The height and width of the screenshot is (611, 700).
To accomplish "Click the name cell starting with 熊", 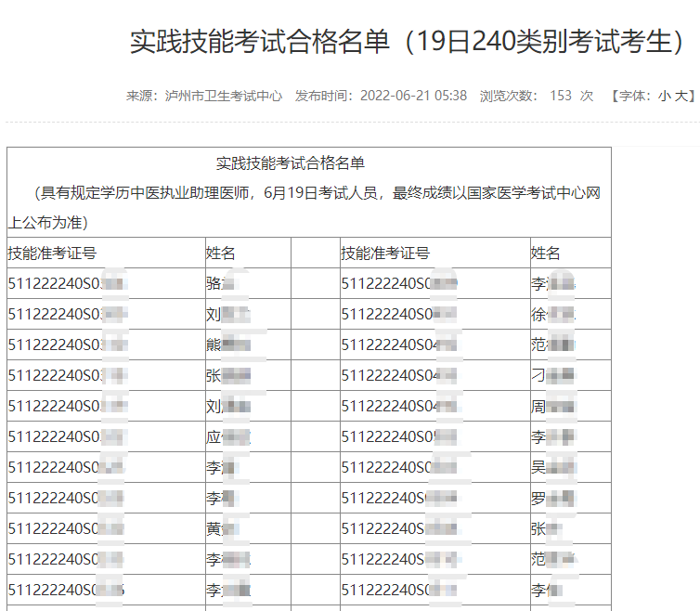I will click(x=227, y=344).
